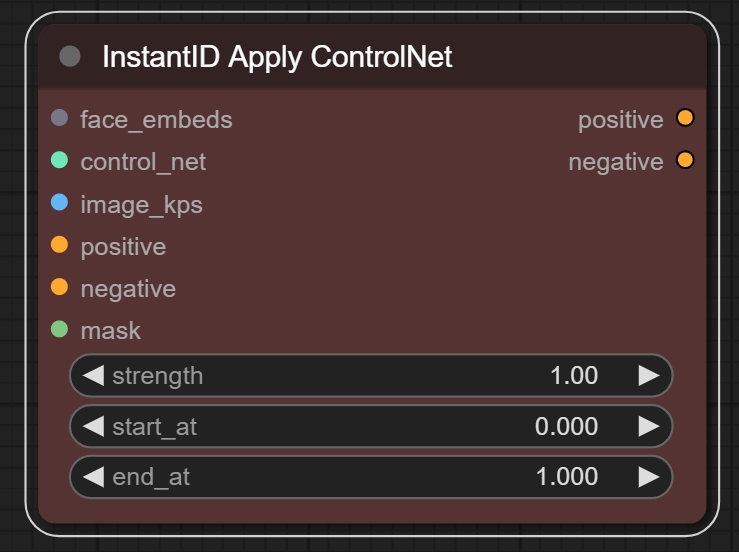Viewport: 739px width, 552px height.
Task: Click the positive output socket
Action: pos(685,119)
